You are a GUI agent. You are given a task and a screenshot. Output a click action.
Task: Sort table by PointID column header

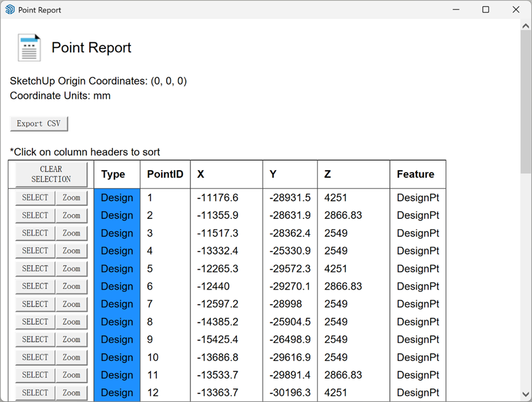tap(165, 174)
